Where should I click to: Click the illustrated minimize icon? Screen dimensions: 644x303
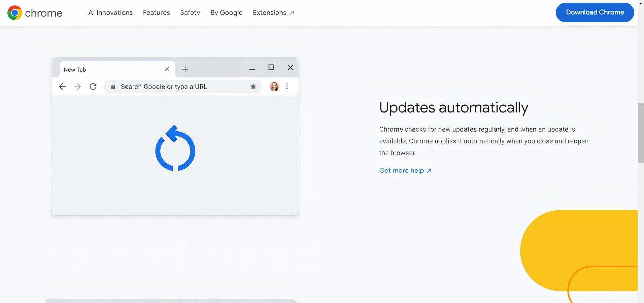click(x=252, y=69)
